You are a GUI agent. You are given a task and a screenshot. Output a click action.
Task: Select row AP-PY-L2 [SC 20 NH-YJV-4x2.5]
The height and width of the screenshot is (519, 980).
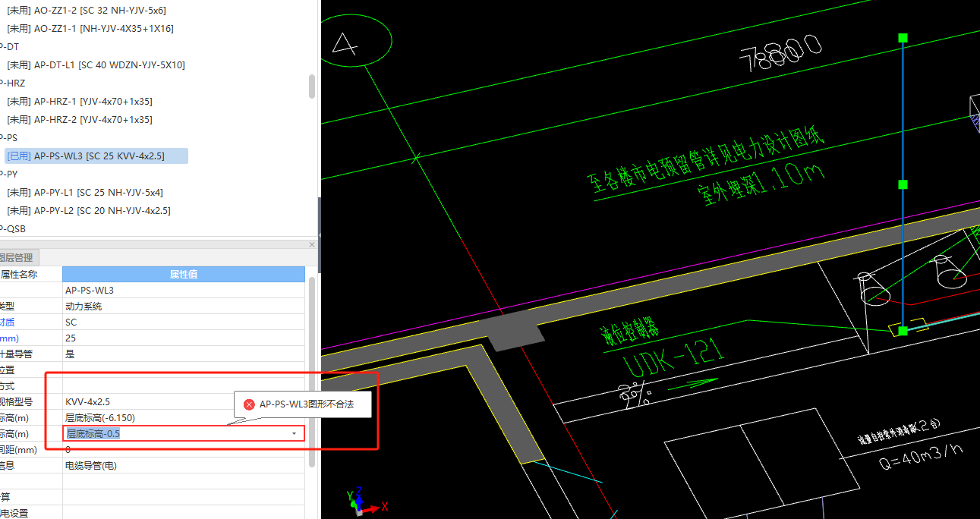(89, 210)
